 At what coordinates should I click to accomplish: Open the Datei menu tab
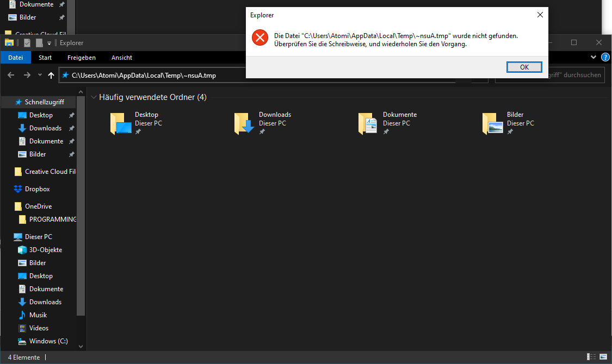click(16, 57)
